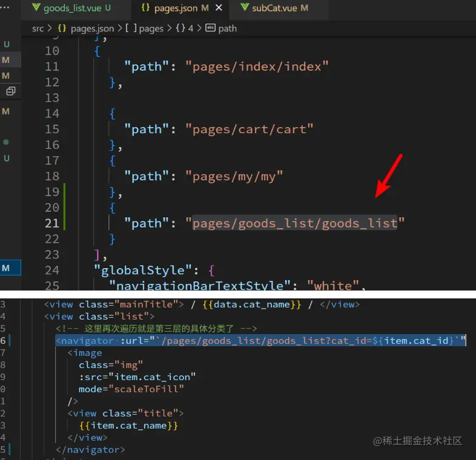476x460 pixels.
Task: Click the "path" key on line 18
Action: pyautogui.click(x=147, y=176)
